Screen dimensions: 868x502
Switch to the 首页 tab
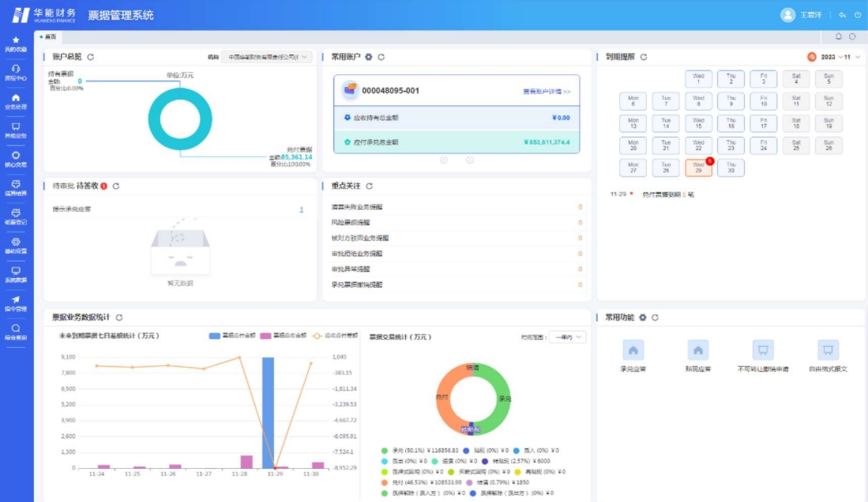49,37
